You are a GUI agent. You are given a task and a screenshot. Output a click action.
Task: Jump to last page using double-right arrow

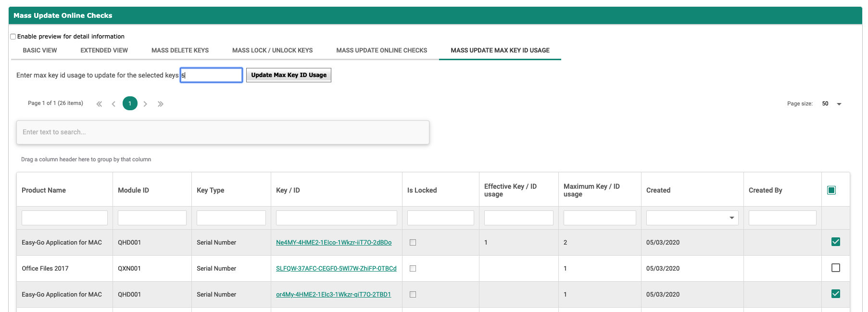pos(161,104)
